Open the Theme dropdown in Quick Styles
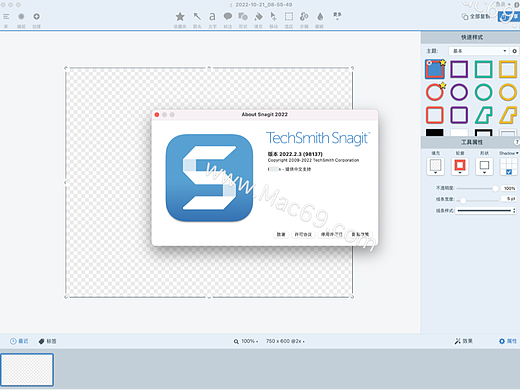The width and height of the screenshot is (520, 390). pyautogui.click(x=478, y=51)
